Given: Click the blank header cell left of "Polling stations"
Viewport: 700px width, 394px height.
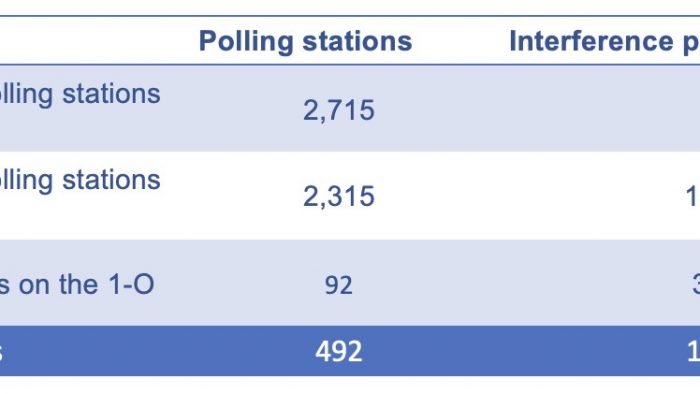Looking at the screenshot, I should pyautogui.click(x=89, y=41).
